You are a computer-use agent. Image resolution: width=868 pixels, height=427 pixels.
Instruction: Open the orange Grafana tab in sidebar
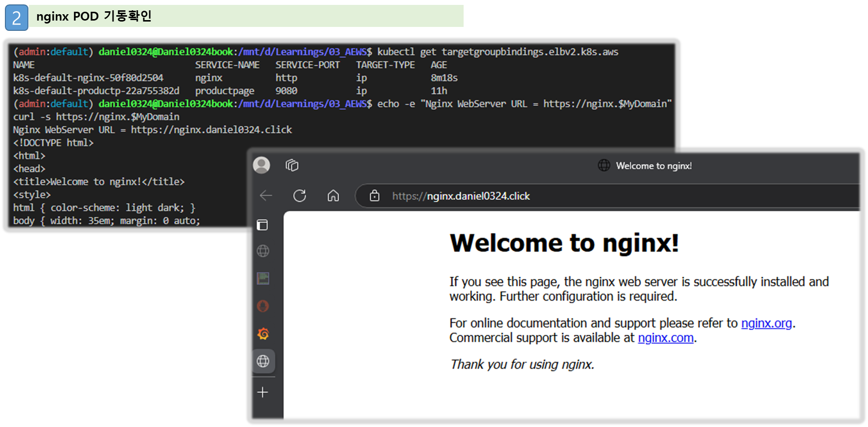pos(263,334)
